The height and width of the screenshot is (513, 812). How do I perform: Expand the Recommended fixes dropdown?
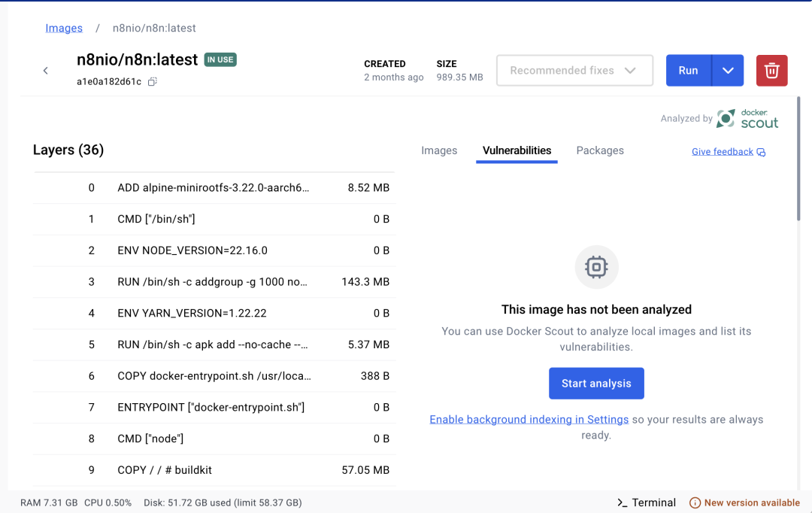(574, 71)
